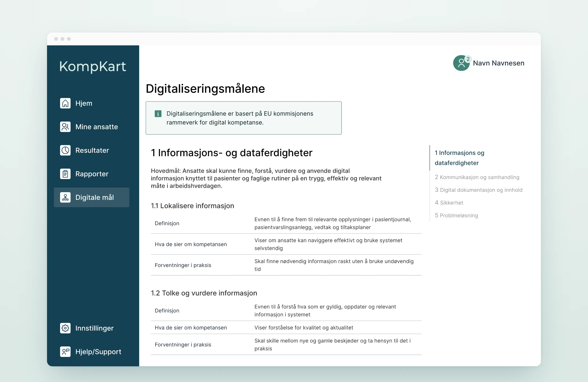588x382 pixels.
Task: Click Definisjon cell under 1.1
Action: (167, 223)
